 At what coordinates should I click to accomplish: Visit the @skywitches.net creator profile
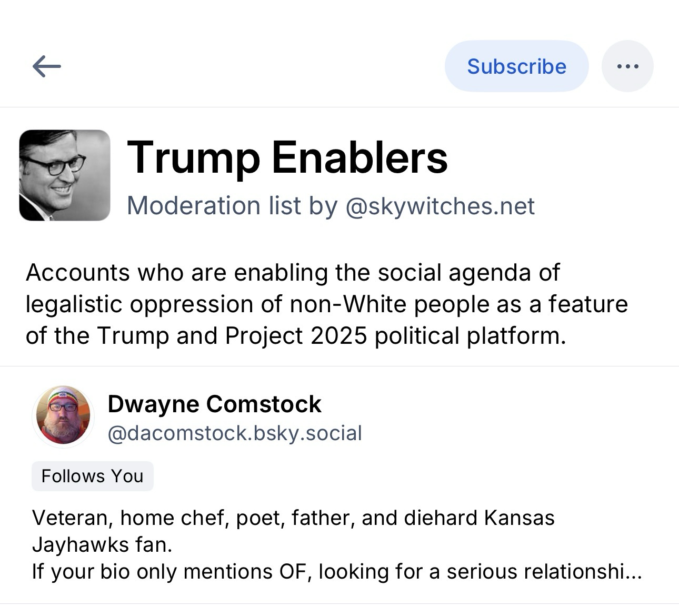[x=440, y=206]
